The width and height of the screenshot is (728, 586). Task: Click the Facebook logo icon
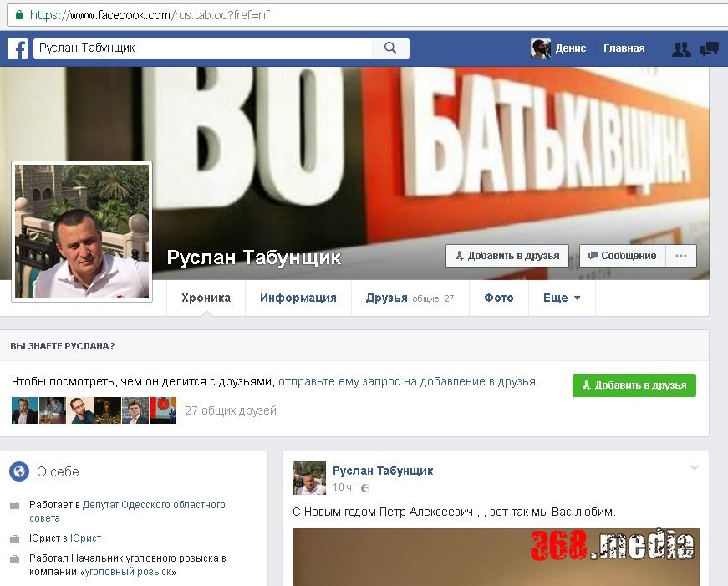(18, 48)
